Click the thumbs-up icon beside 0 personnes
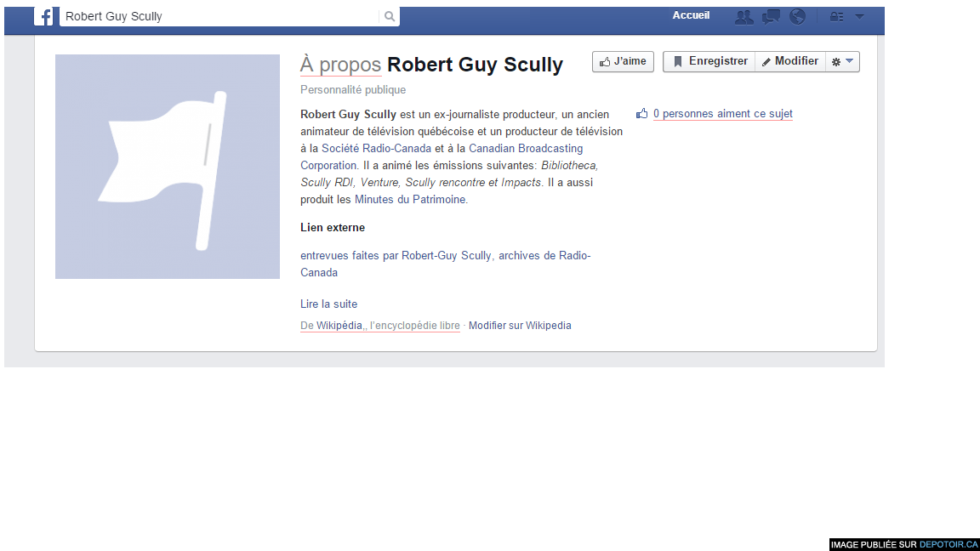 (x=642, y=113)
